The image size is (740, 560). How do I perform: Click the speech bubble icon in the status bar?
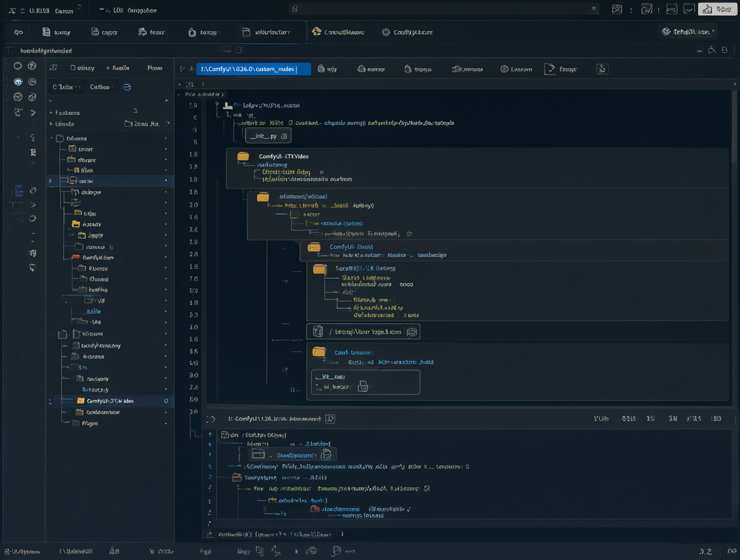[x=336, y=551]
